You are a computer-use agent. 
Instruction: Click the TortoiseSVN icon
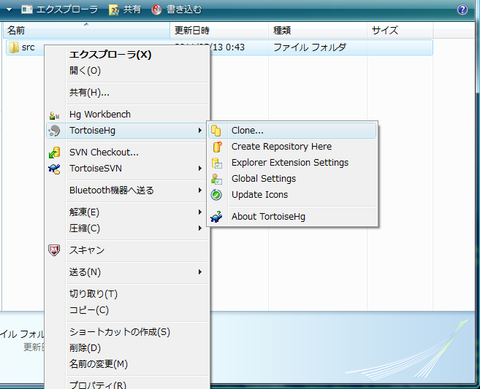[54, 169]
